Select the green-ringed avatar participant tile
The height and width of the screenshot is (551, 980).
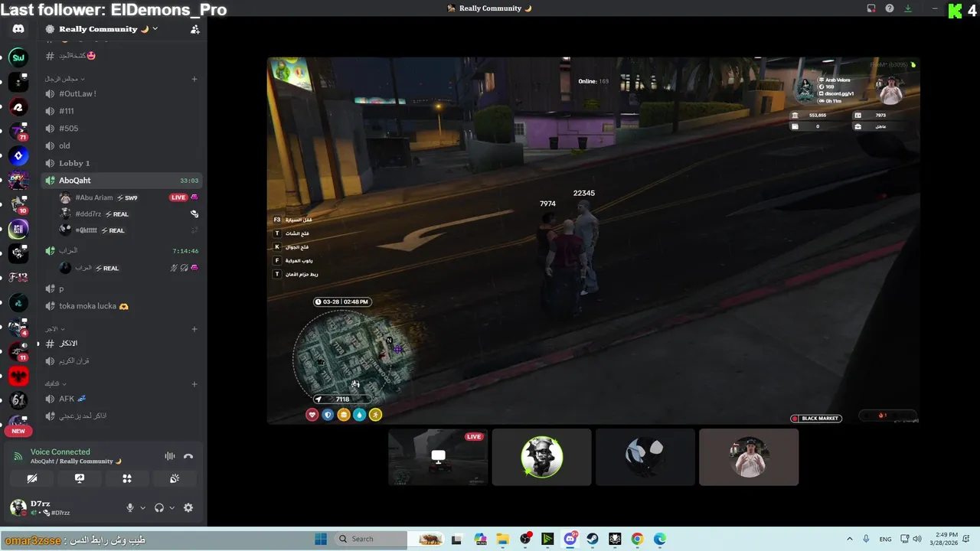[542, 457]
